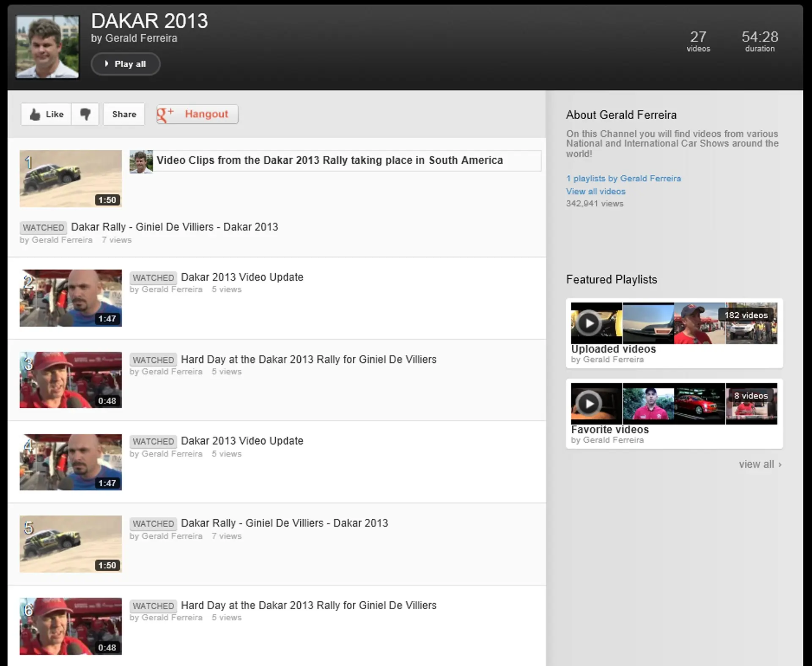Image resolution: width=812 pixels, height=666 pixels.
Task: Toggle WATCHED on Hard Day at the Dakar Rally
Action: pos(153,359)
